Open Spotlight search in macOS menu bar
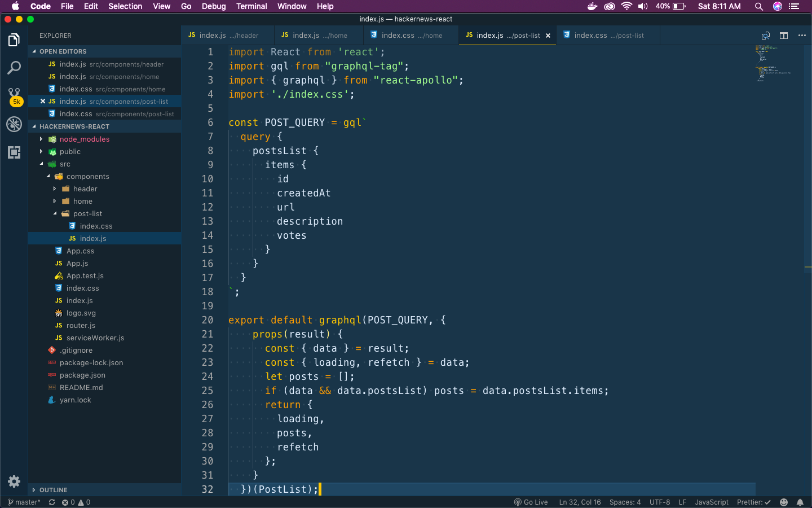 [759, 6]
